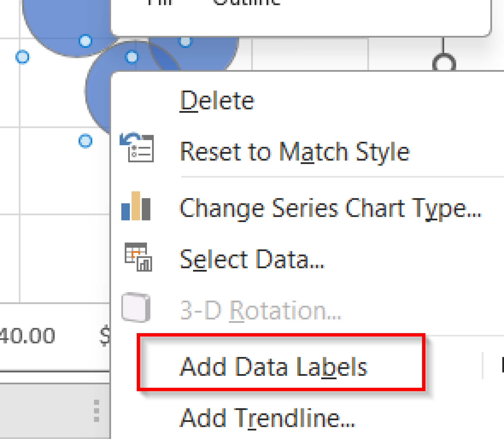Click the Reset to Match Style icon
The width and height of the screenshot is (504, 439).
[137, 147]
